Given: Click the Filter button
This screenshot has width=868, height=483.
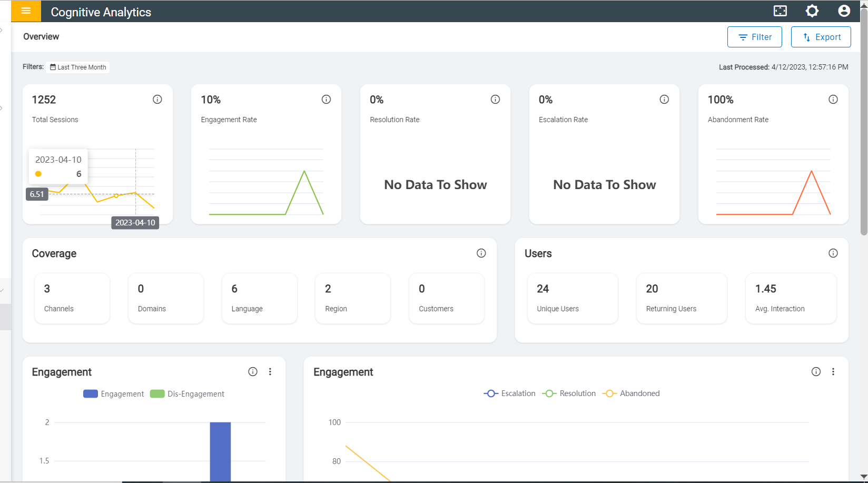Looking at the screenshot, I should [x=755, y=37].
